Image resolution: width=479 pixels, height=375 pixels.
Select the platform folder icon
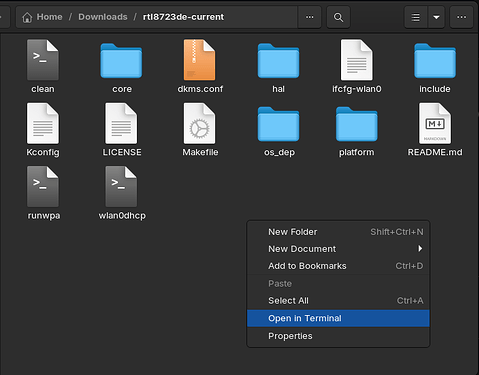(x=357, y=124)
